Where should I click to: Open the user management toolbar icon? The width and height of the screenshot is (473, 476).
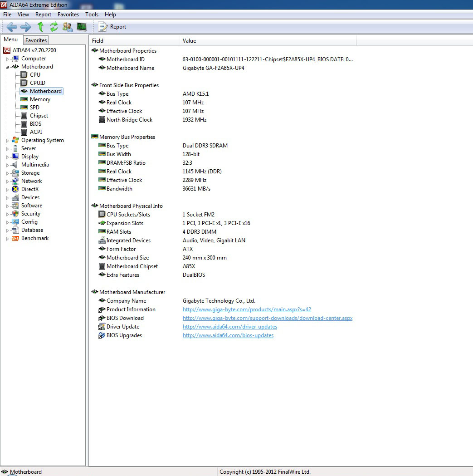point(68,27)
